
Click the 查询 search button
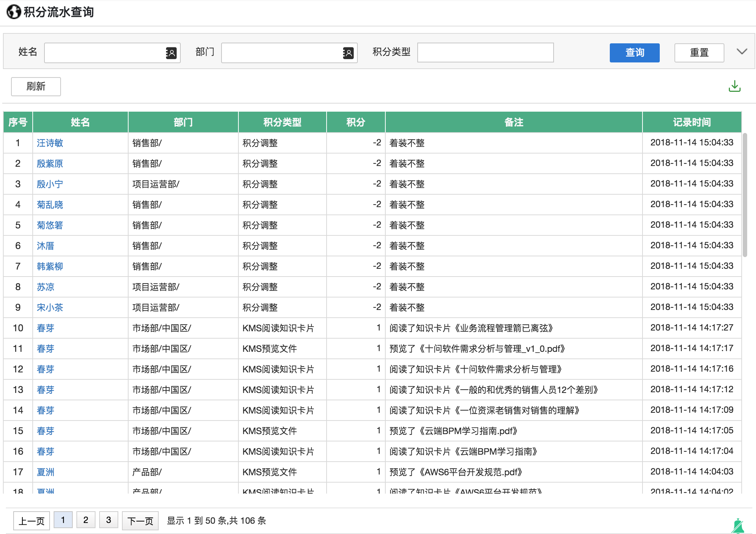coord(634,53)
